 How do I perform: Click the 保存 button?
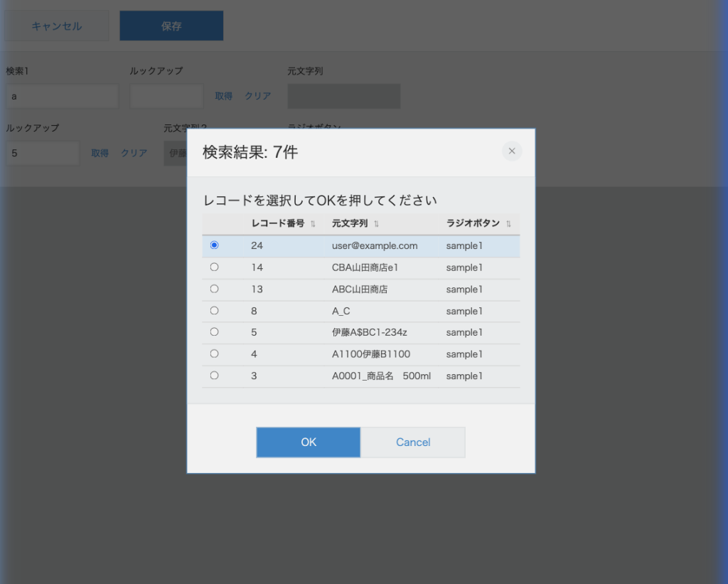[171, 26]
